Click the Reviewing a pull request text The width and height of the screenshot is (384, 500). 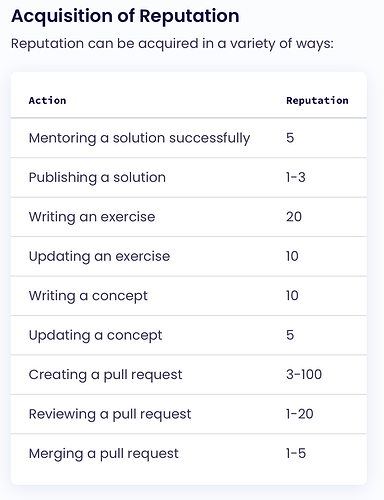point(110,414)
